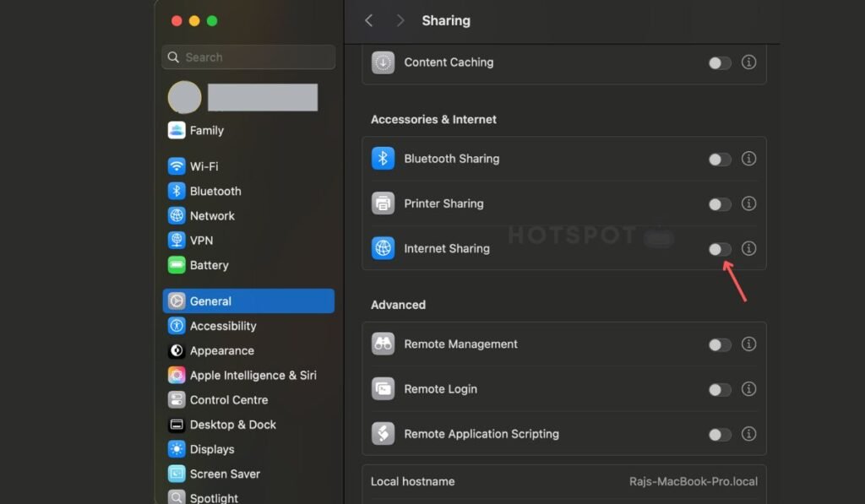Click the back chevron arrow
Viewport: 865px width, 504px height.
369,20
